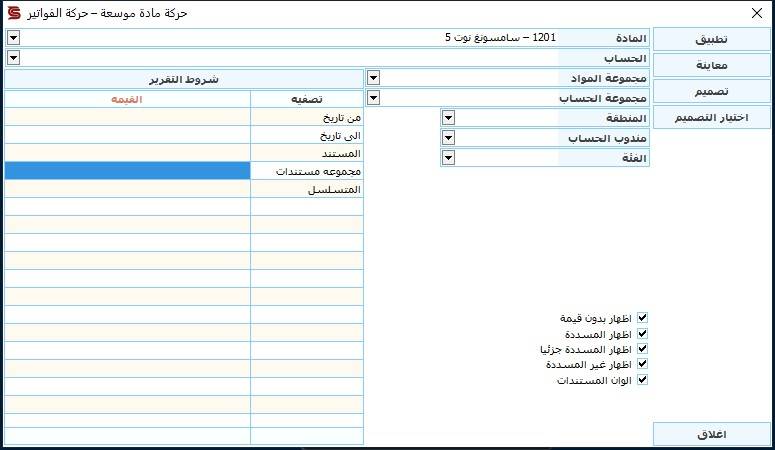
Task: Toggle الوان المستندات checkbox
Action: click(642, 380)
